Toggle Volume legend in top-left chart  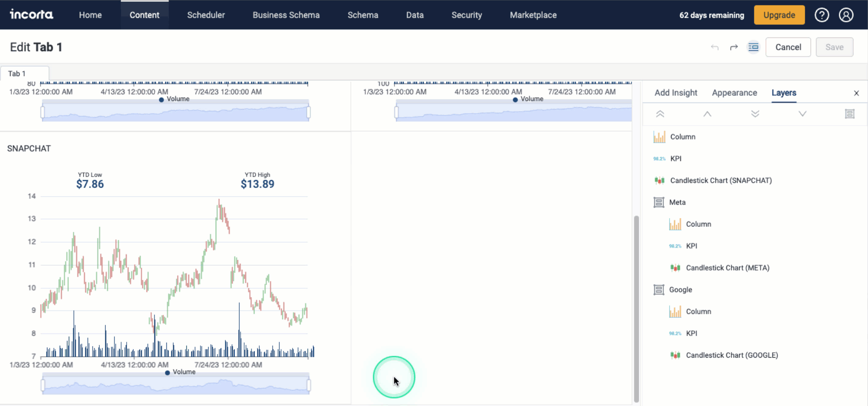pos(174,99)
